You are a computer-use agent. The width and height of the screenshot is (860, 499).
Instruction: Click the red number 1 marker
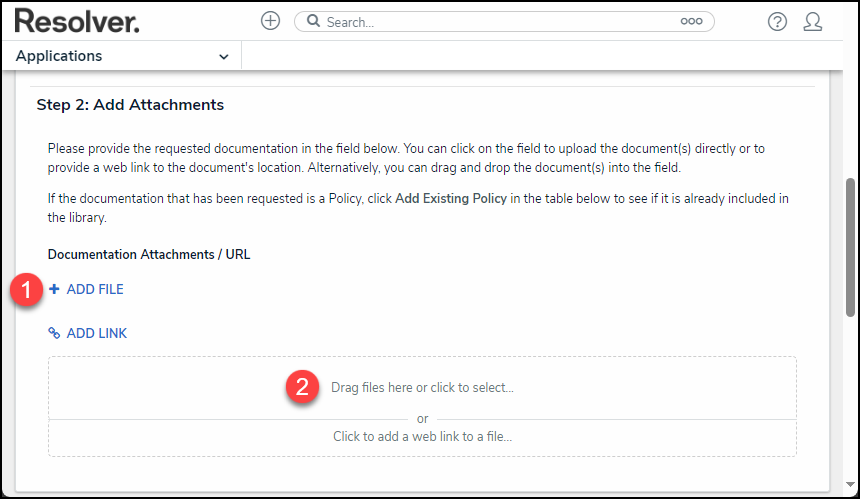pos(25,290)
